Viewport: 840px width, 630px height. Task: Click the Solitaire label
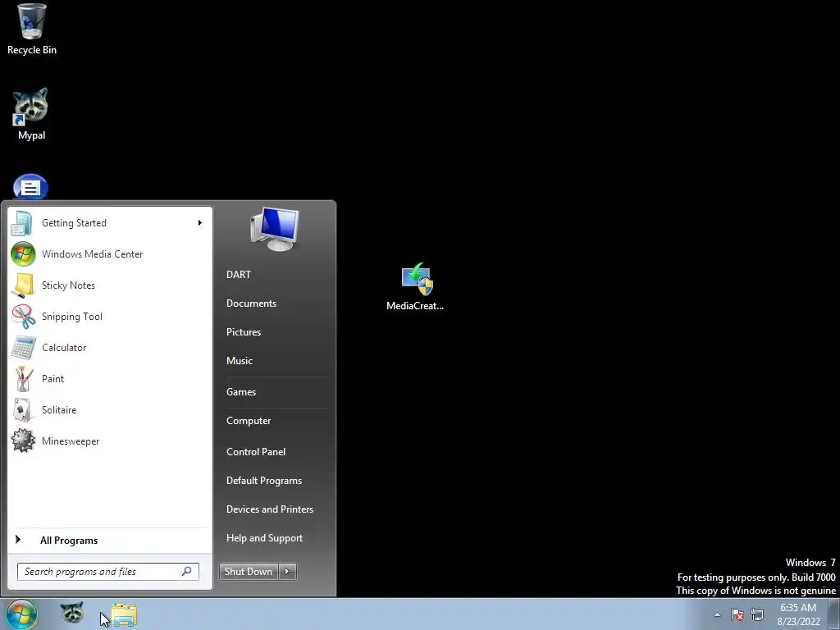click(x=59, y=410)
